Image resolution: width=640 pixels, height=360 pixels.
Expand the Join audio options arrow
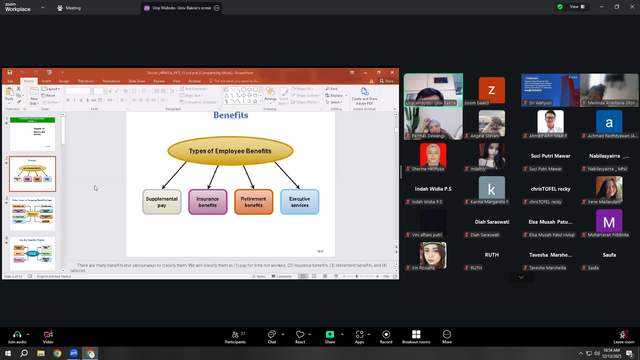click(28, 334)
